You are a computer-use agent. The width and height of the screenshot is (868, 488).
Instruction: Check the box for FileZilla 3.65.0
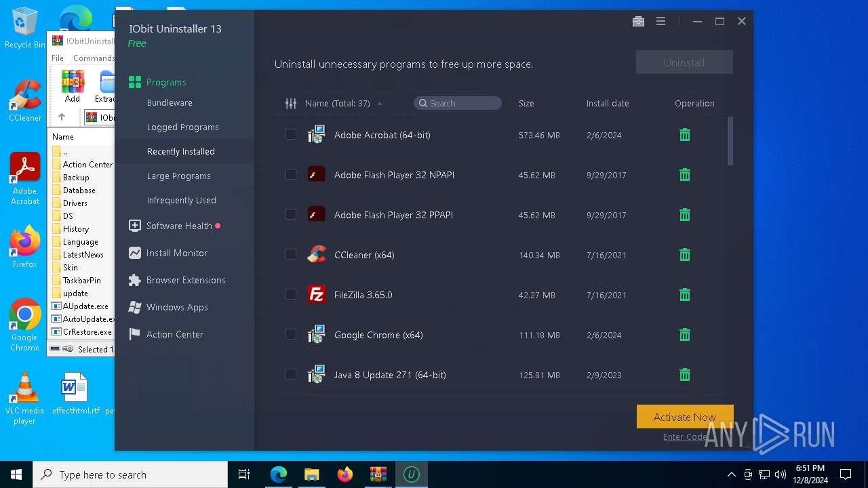pos(291,295)
